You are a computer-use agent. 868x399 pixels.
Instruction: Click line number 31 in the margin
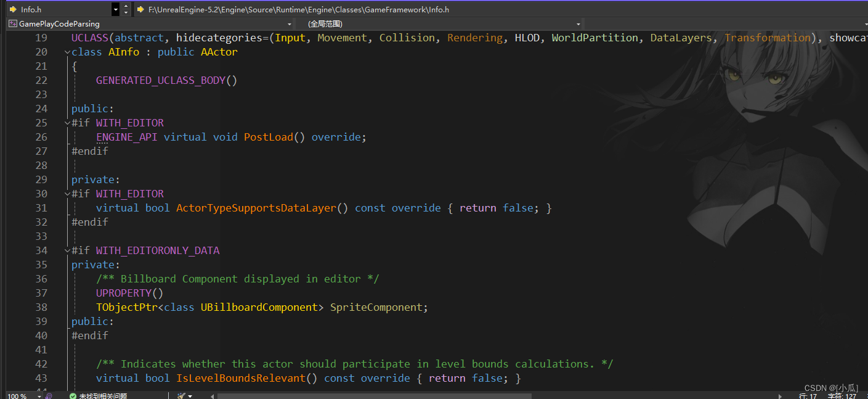tap(41, 208)
